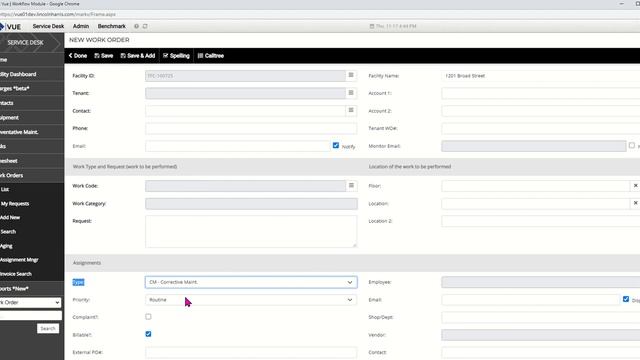Viewport: 640px width, 360px height.
Task: Click Save & Add in the toolbar
Action: 138,56
